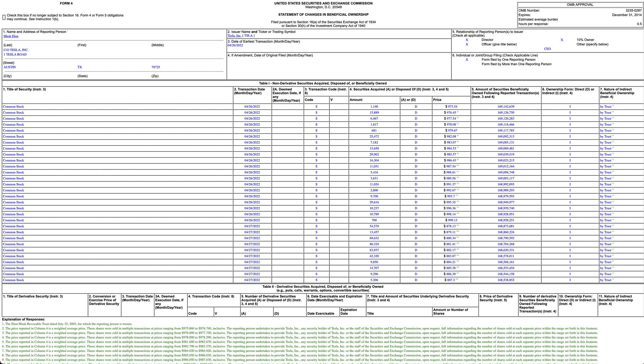644x364 pixels.
Task: Click the Officer X mark
Action: 467,44
